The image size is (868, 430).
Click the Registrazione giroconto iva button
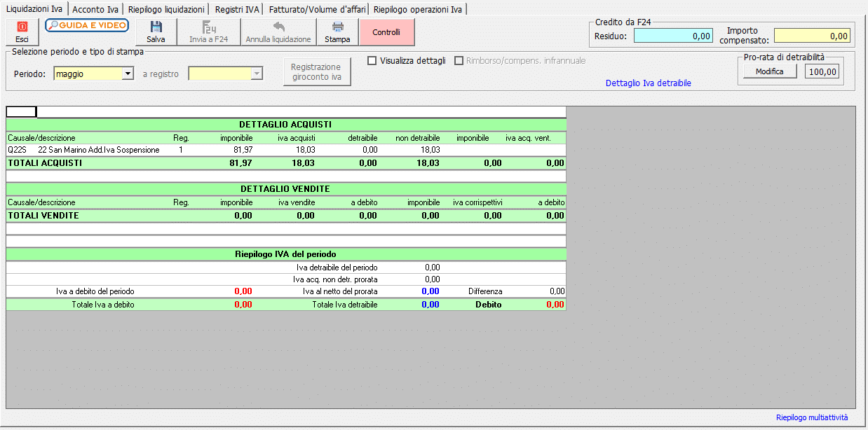pyautogui.click(x=316, y=72)
